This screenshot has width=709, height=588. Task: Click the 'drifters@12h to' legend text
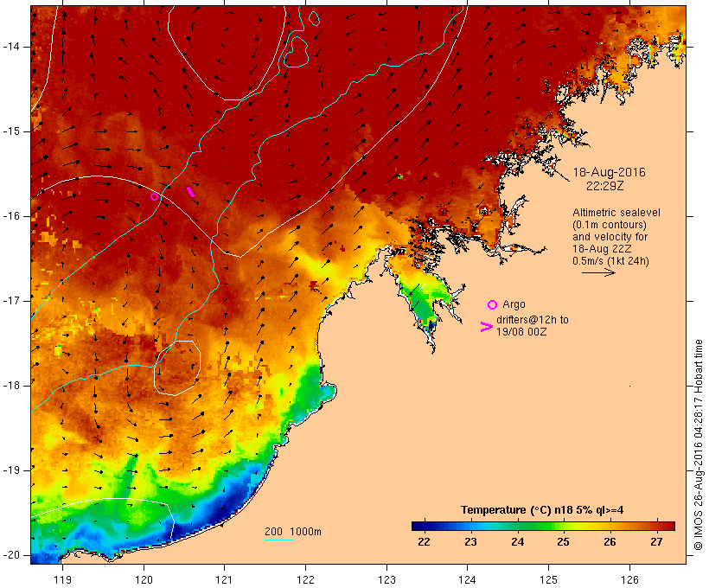click(x=533, y=320)
